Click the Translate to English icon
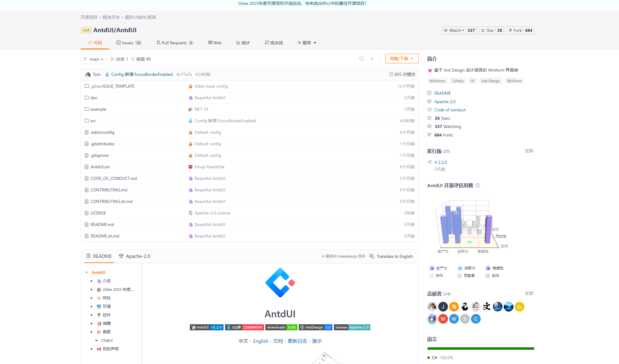 [x=372, y=256]
